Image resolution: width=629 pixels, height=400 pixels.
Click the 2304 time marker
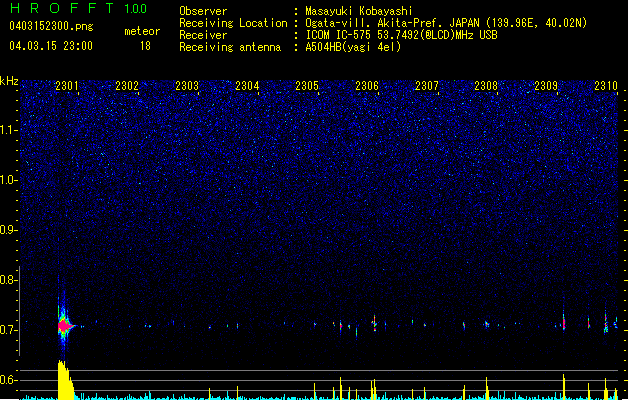click(247, 86)
